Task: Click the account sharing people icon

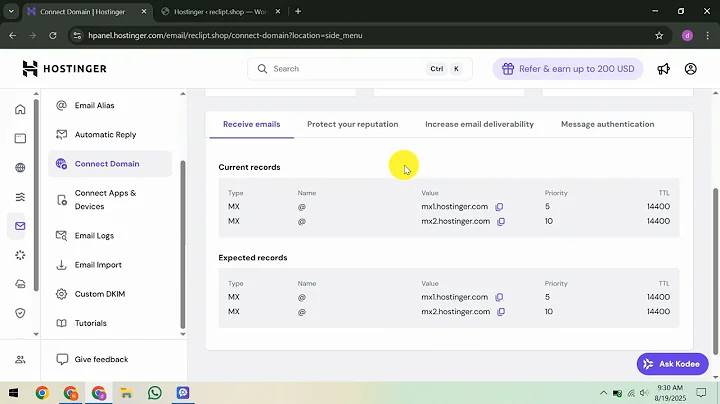Action: coord(20,359)
